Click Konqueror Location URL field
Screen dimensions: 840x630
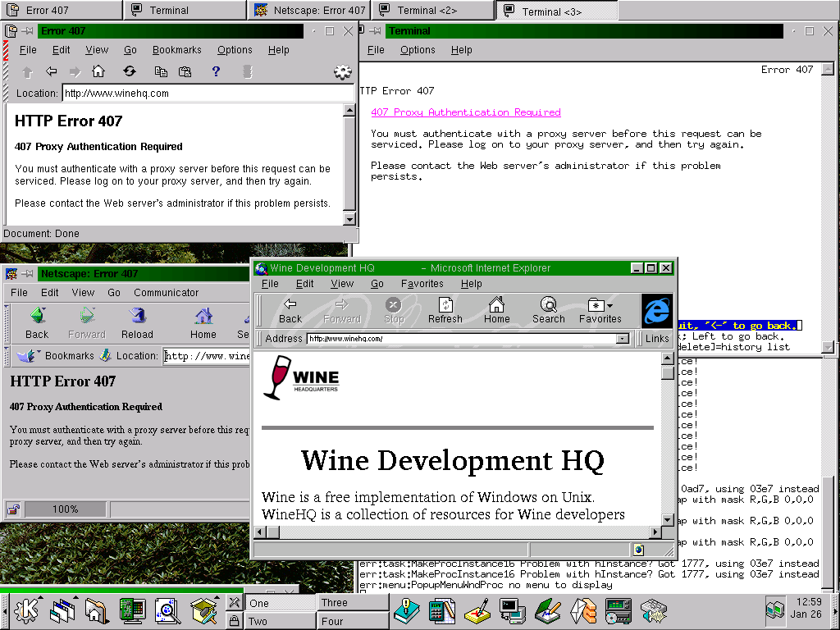click(x=208, y=94)
